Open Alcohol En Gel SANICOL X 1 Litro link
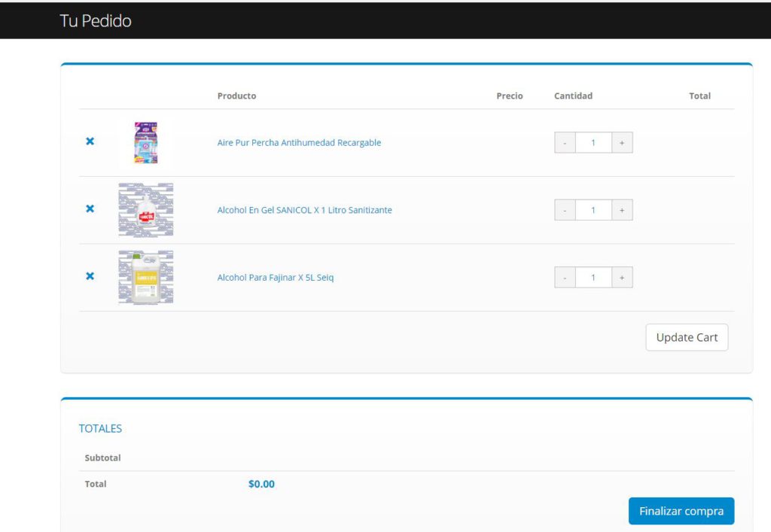Image resolution: width=771 pixels, height=532 pixels. [x=304, y=210]
